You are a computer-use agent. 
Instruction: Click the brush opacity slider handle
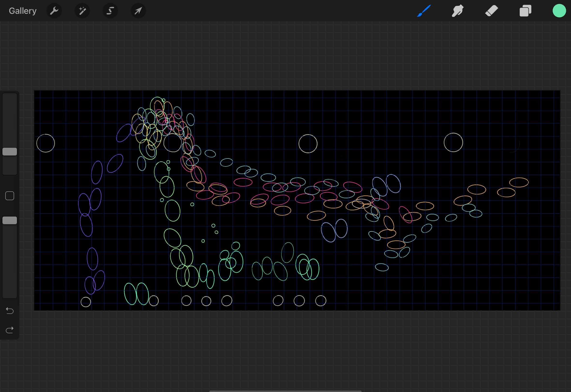point(10,220)
